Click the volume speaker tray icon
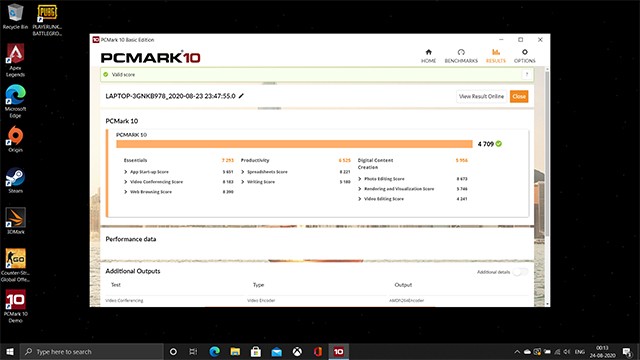Image resolution: width=640 pixels, height=360 pixels. (567, 351)
